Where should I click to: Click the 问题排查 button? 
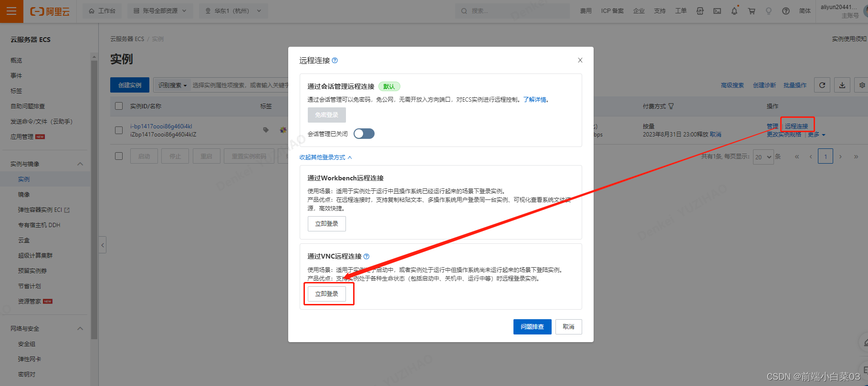click(x=533, y=327)
